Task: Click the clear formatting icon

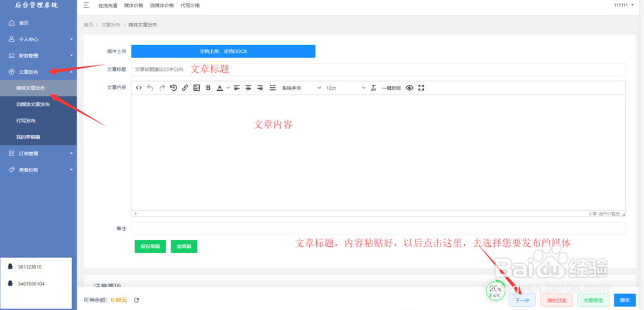Action: point(374,87)
